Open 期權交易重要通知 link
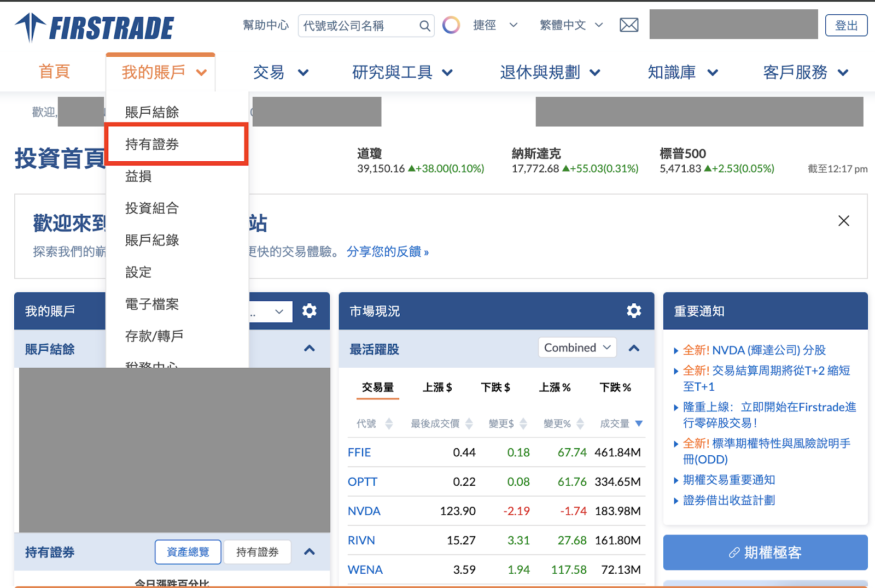This screenshot has height=588, width=875. point(729,480)
